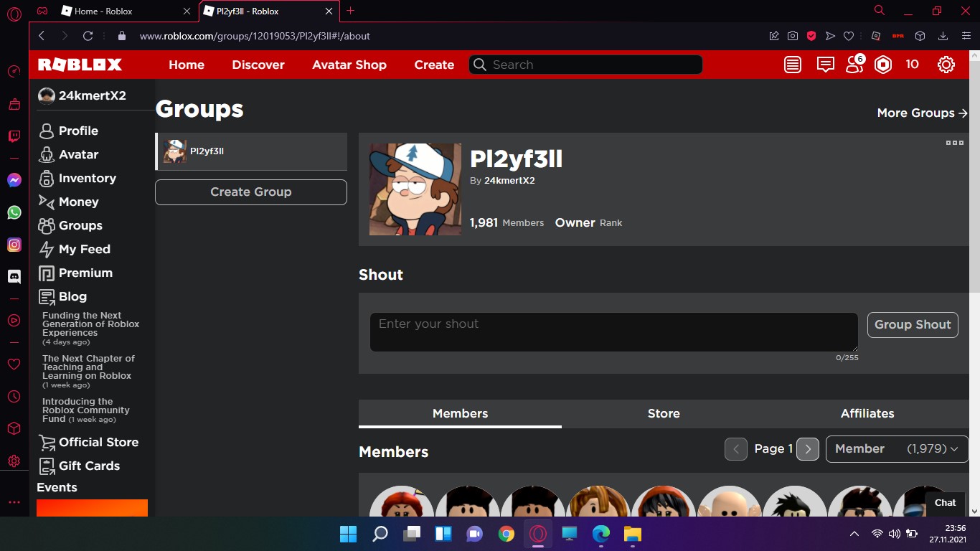Open the Chat button at bottom right
Viewport: 980px width, 551px height.
click(945, 503)
